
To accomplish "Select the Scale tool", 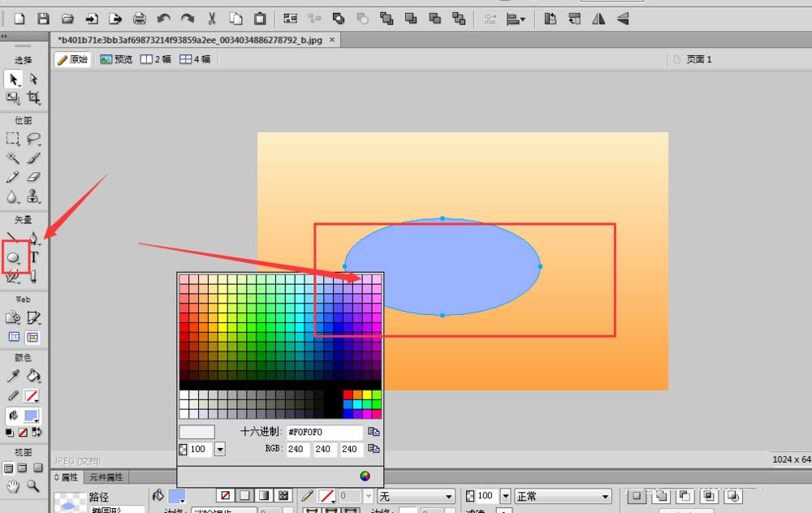I will click(x=13, y=97).
